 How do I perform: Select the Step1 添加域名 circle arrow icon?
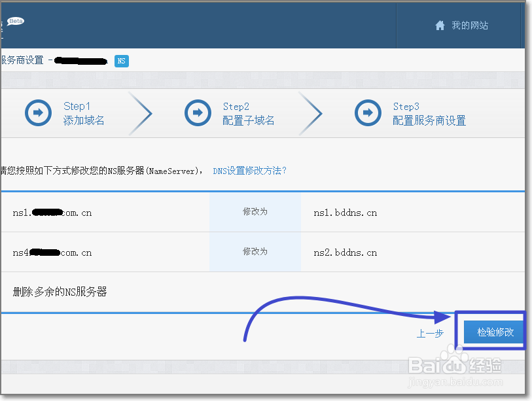38,113
